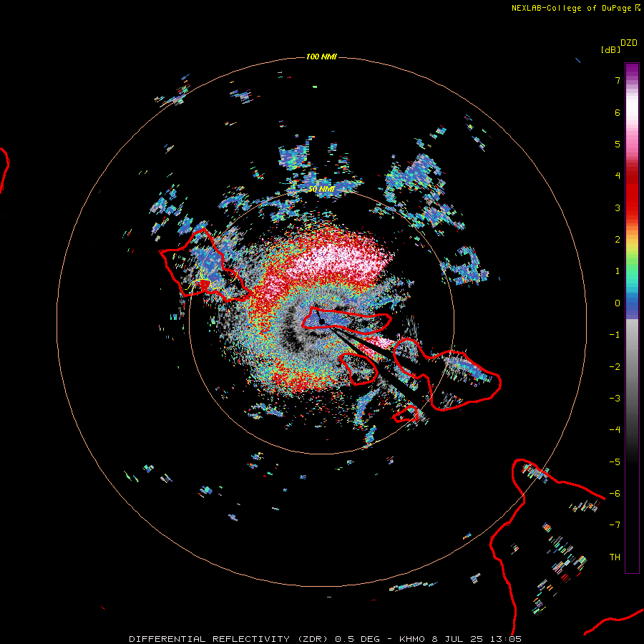The width and height of the screenshot is (644, 644).
Task: Click the 4 value on the color scale
Action: point(618,176)
